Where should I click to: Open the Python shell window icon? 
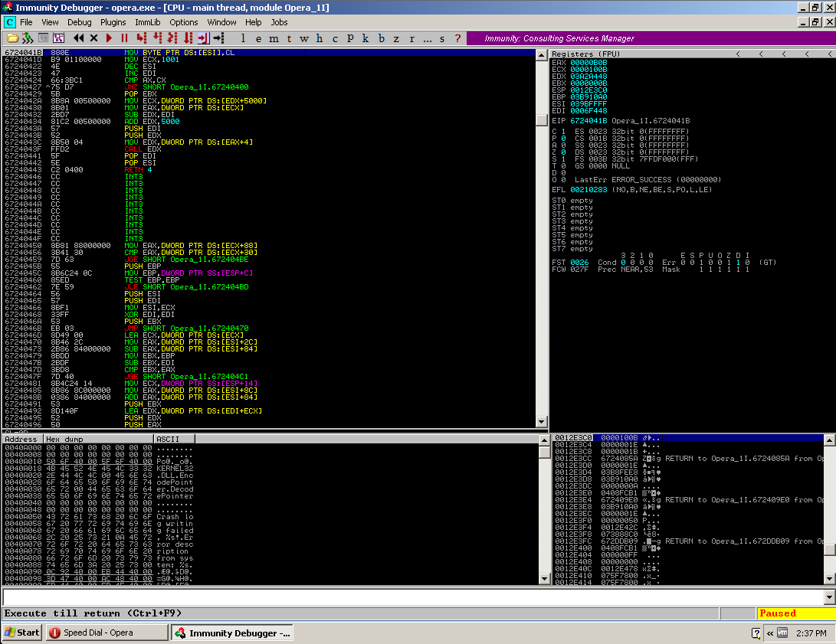(43, 38)
